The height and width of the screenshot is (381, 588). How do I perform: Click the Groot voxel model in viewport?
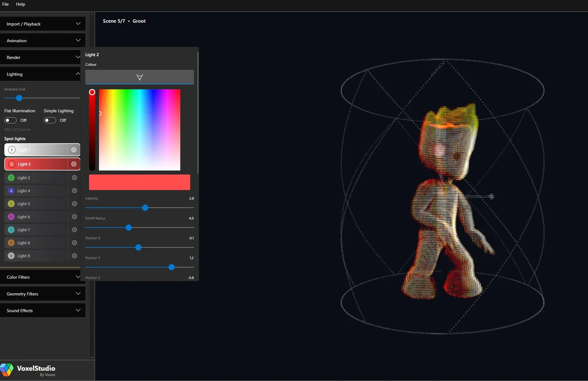point(448,202)
